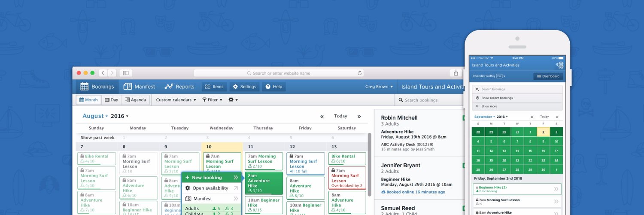The width and height of the screenshot is (644, 215).
Task: Open the Bookings tab with calendar icon
Action: coord(97,86)
